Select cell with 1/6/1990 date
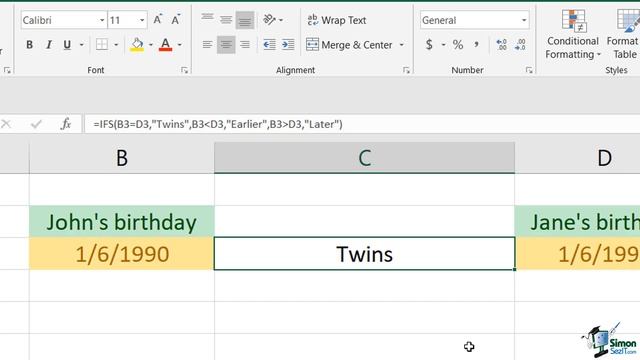640x360 pixels. pyautogui.click(x=122, y=254)
